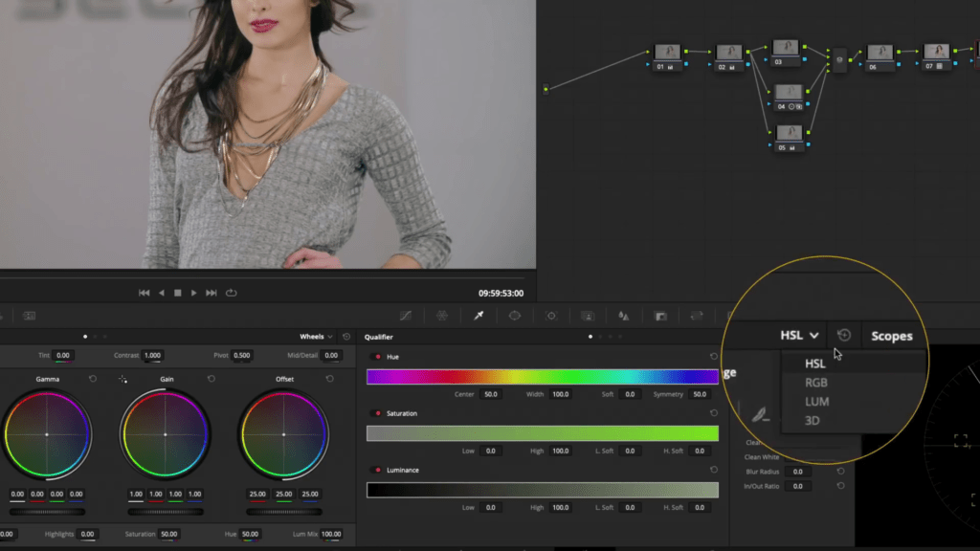Image resolution: width=980 pixels, height=551 pixels.
Task: Open the Tracker palette icon
Action: (551, 316)
